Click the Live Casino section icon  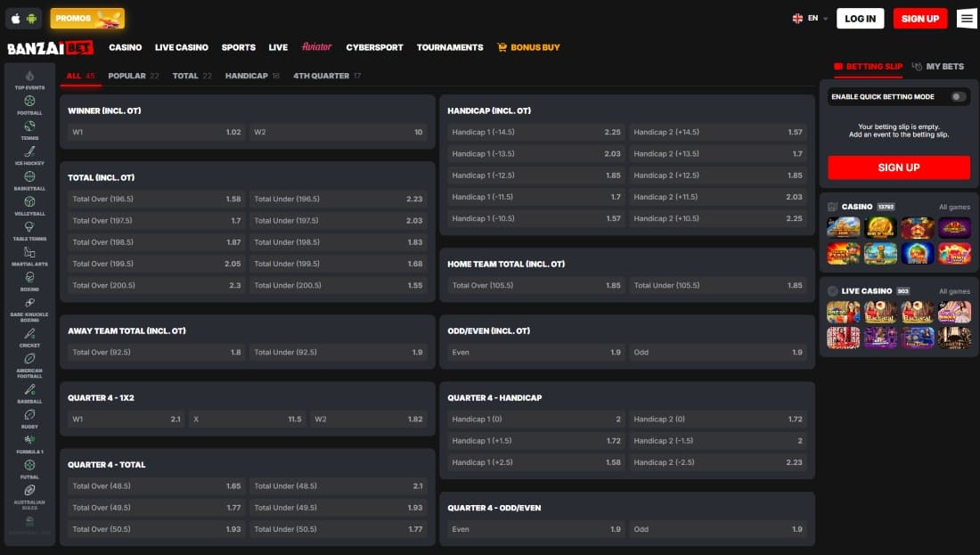(832, 291)
